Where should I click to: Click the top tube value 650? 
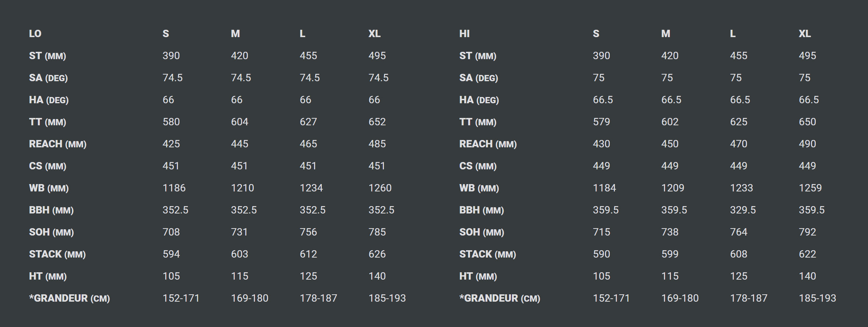807,122
